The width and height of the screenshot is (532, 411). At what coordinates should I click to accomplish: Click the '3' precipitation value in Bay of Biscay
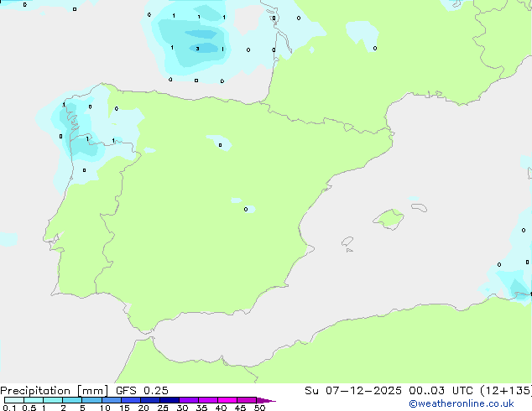coord(197,49)
